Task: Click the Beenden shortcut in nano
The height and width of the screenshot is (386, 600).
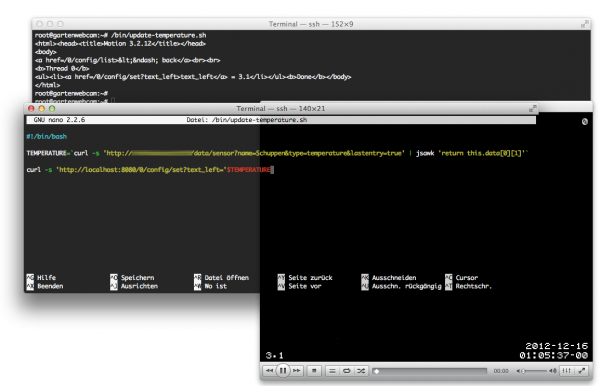Action: click(x=45, y=286)
